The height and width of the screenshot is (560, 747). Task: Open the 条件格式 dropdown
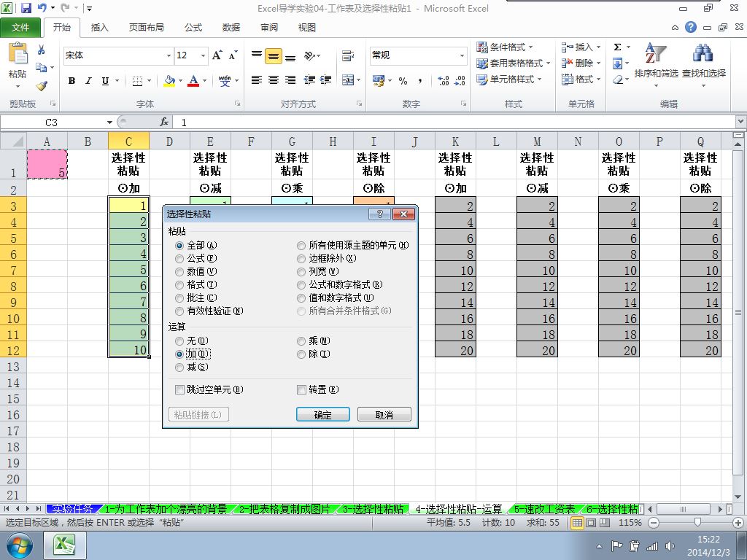coord(505,47)
